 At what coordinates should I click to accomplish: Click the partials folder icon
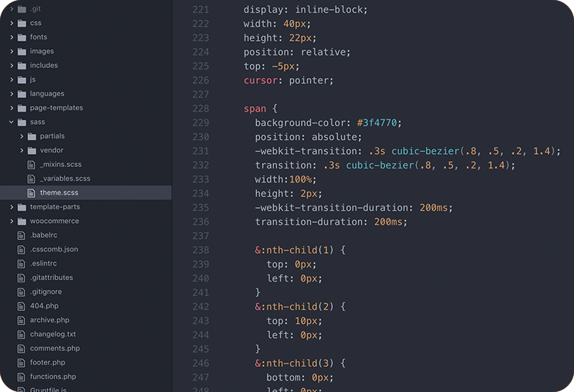point(32,136)
